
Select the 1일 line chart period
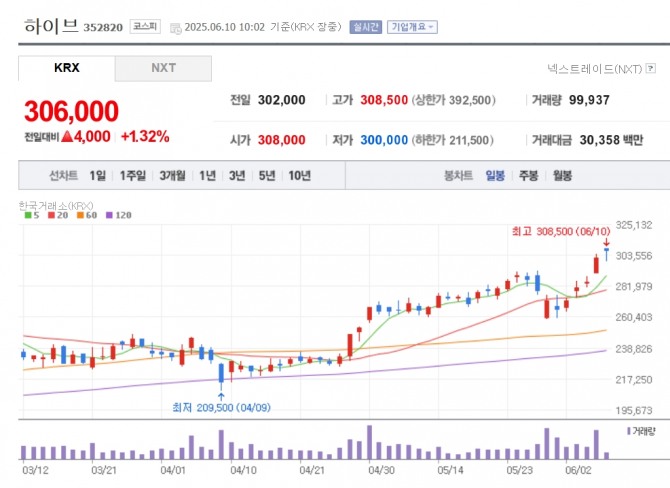point(97,175)
